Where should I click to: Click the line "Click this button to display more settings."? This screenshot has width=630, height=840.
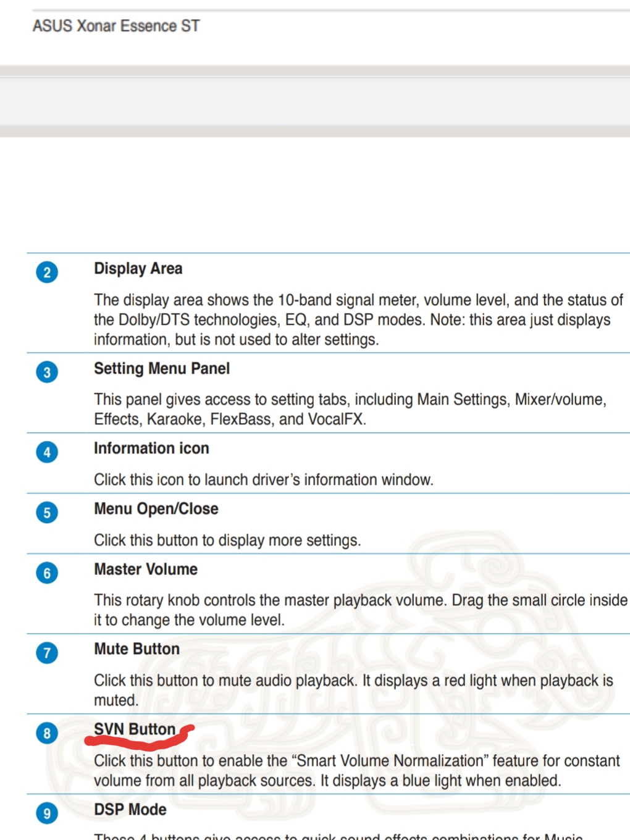(227, 540)
